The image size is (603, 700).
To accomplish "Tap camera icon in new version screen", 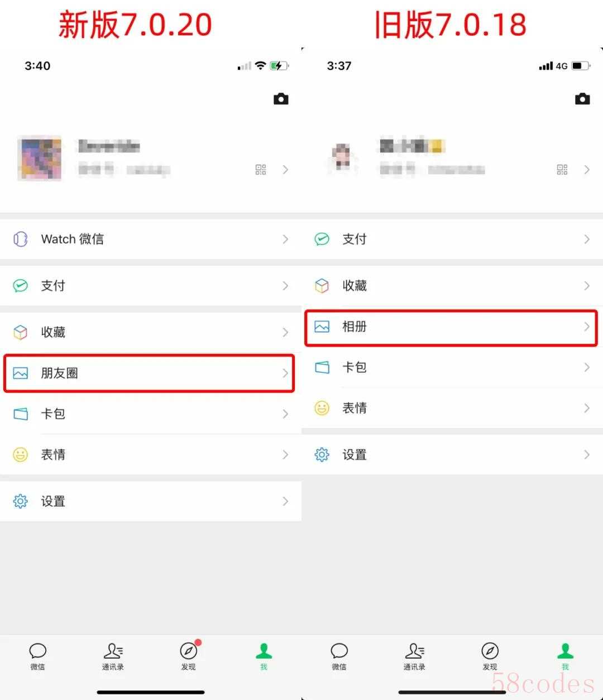I will [x=281, y=99].
